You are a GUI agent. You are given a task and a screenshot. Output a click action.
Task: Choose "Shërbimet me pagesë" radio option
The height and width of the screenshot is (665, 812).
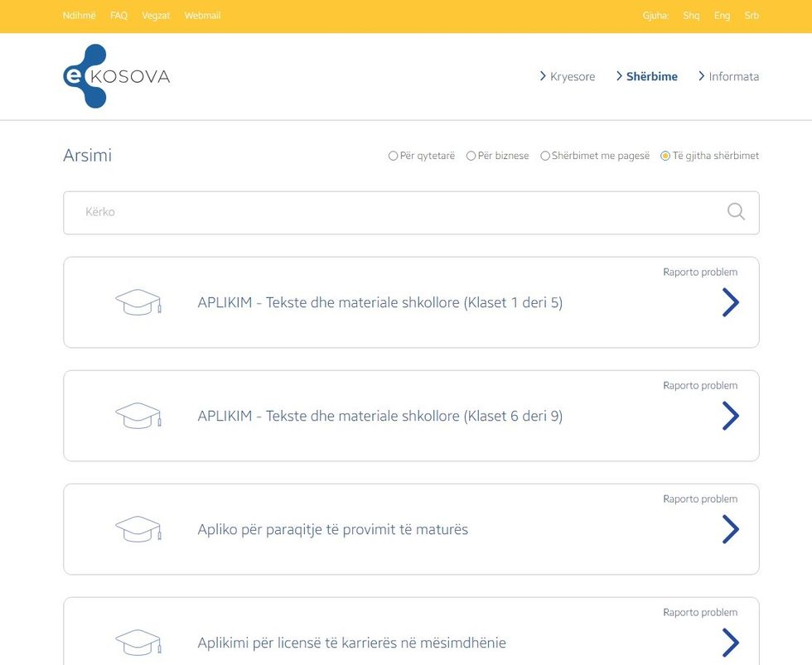(x=545, y=156)
